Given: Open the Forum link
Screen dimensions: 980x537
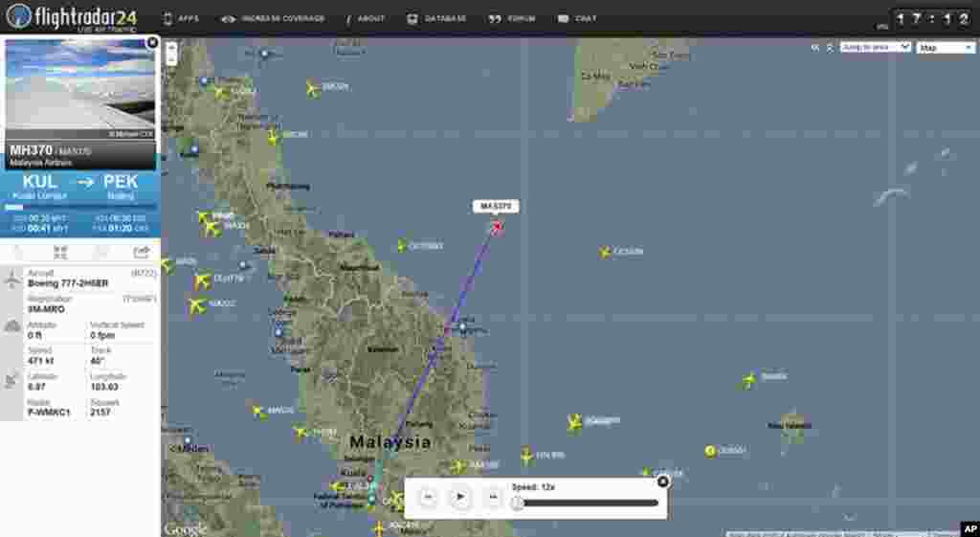Looking at the screenshot, I should tap(512, 18).
